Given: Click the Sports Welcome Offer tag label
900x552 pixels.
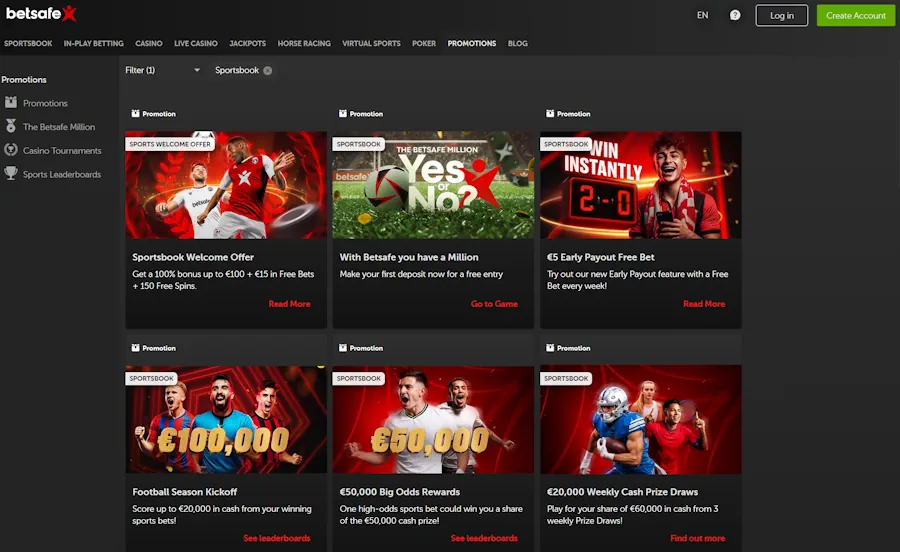Looking at the screenshot, I should (x=170, y=144).
